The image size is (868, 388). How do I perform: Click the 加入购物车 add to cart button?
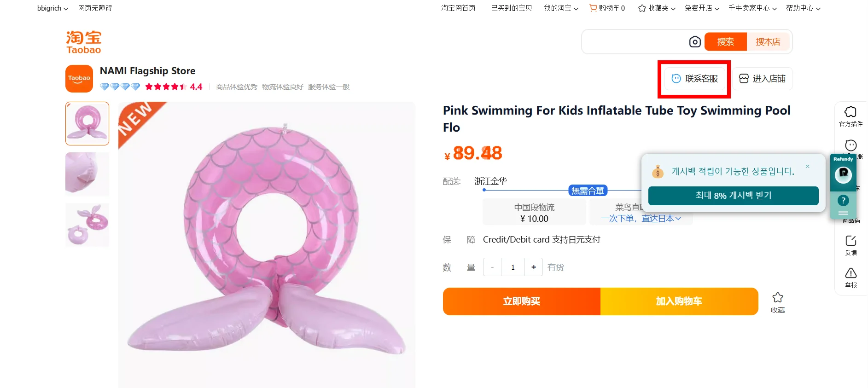pos(679,301)
